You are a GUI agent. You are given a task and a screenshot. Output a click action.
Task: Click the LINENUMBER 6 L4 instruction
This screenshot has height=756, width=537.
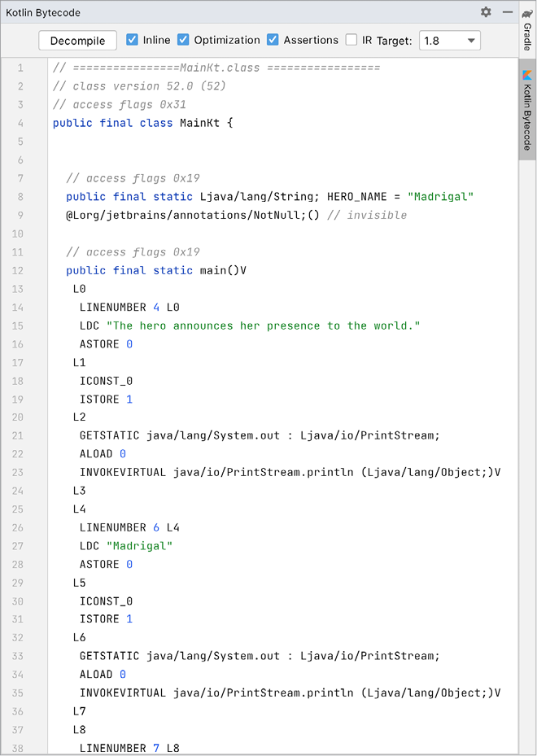click(x=129, y=527)
